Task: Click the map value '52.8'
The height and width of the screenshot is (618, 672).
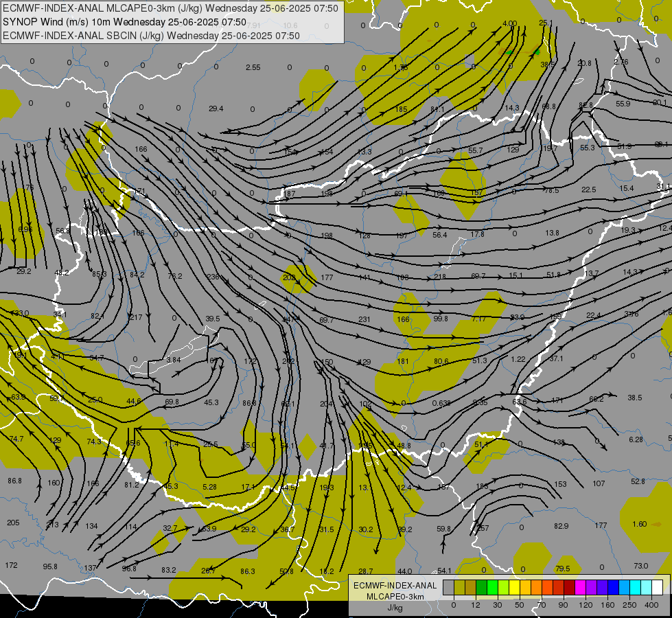Action: (638, 481)
